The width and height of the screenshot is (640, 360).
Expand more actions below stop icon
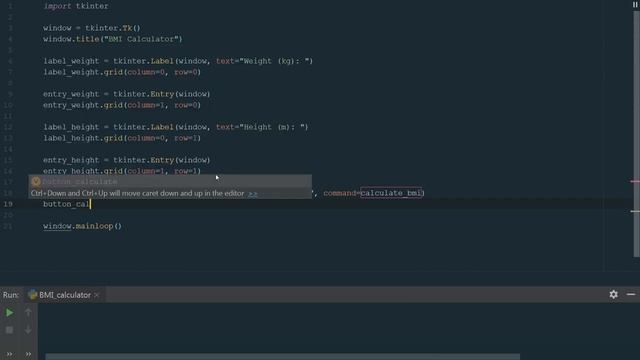(9, 354)
